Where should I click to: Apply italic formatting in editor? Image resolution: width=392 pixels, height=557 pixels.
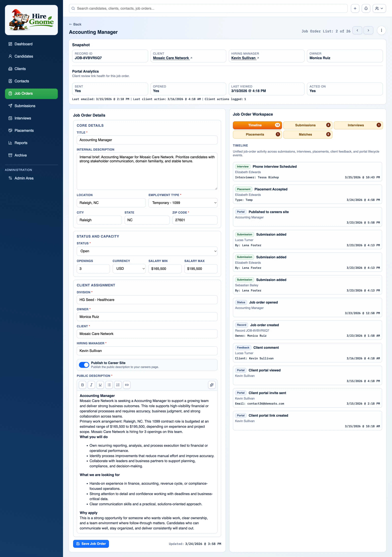coord(91,385)
